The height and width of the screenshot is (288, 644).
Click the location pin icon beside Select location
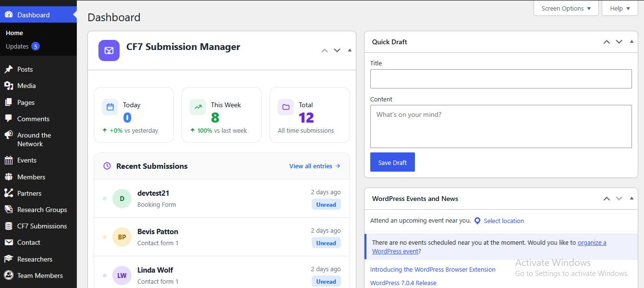[x=477, y=221]
